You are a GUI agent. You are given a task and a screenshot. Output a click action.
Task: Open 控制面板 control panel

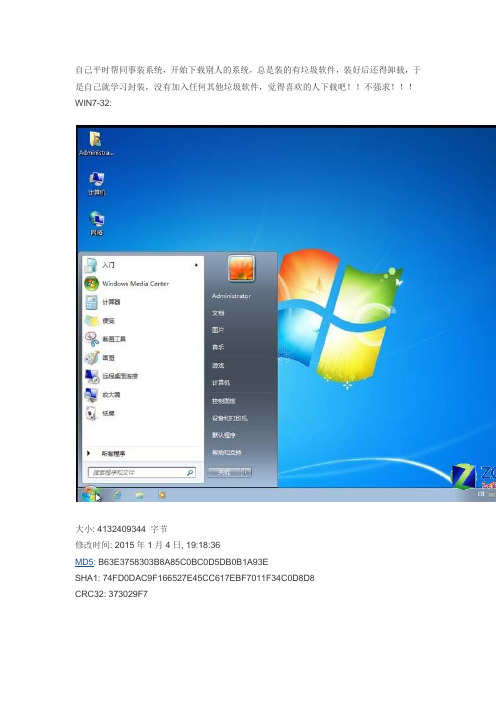[223, 401]
